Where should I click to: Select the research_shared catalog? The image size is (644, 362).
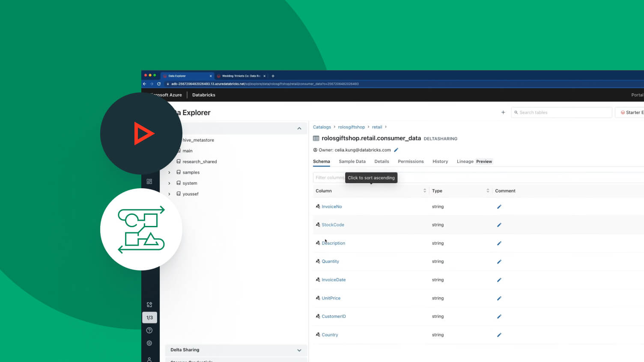click(x=200, y=162)
